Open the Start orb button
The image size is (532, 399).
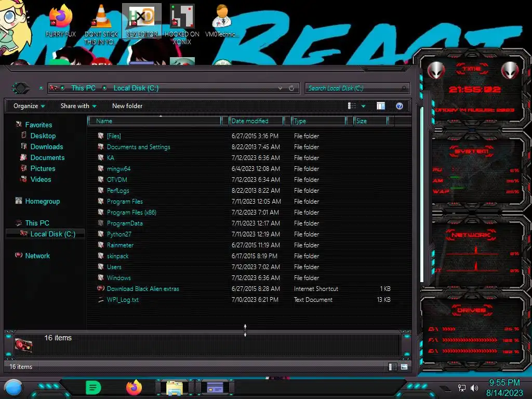(x=14, y=388)
